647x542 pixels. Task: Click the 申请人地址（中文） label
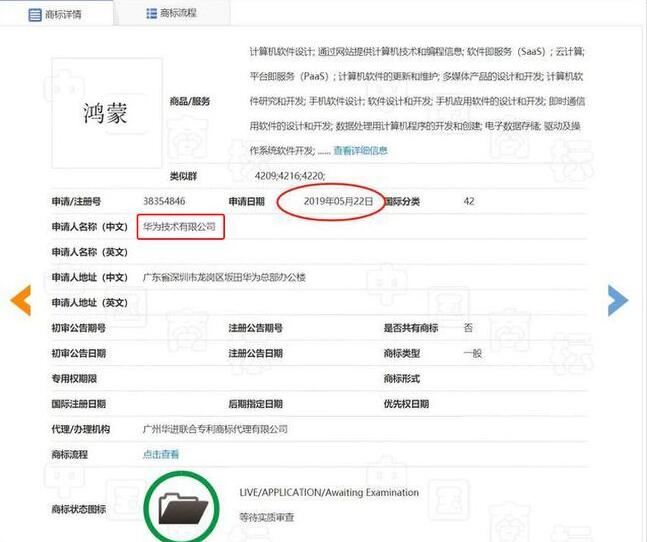pos(90,278)
